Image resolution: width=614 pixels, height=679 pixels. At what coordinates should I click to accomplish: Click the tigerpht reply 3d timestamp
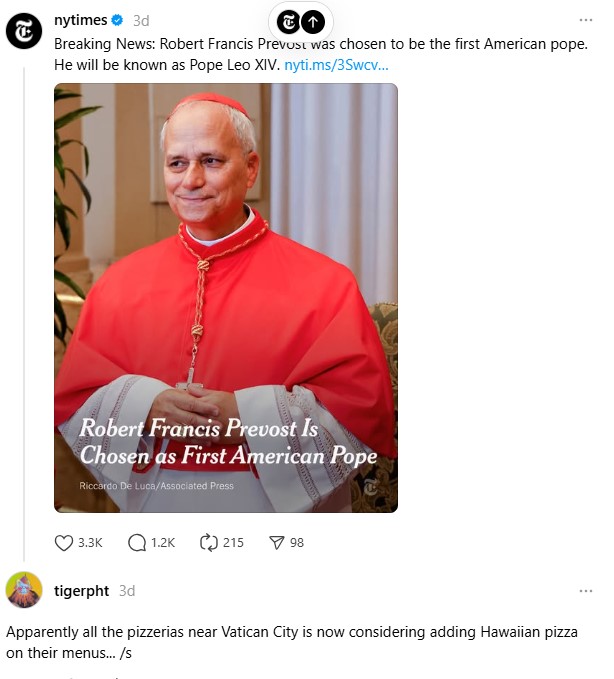click(x=127, y=591)
